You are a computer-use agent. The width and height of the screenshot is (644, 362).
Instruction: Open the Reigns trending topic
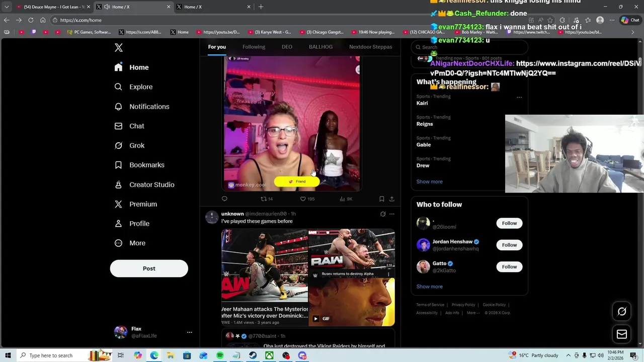coord(425,124)
